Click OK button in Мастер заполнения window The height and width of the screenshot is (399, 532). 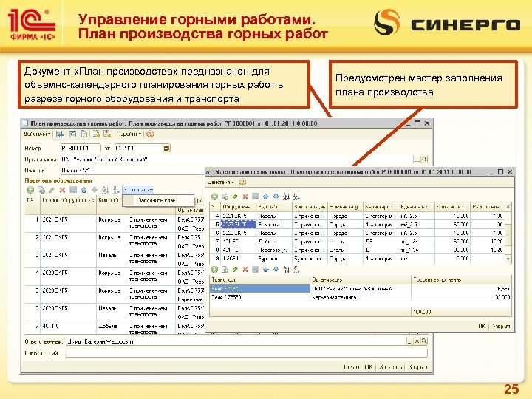pos(482,326)
